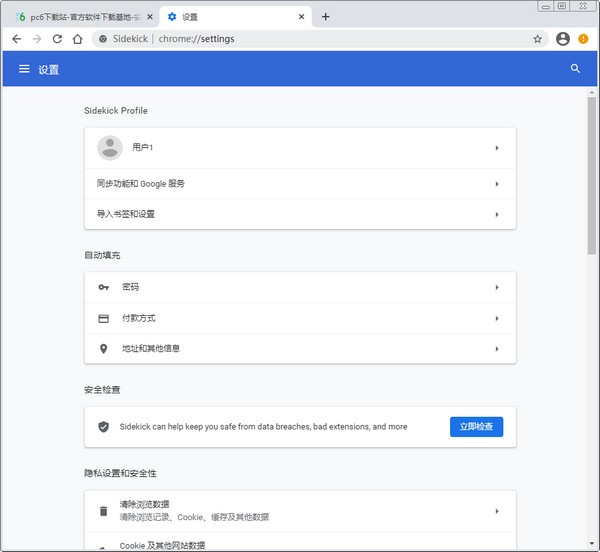This screenshot has height=552, width=600.
Task: Expand the 密码 row arrow
Action: (x=497, y=288)
